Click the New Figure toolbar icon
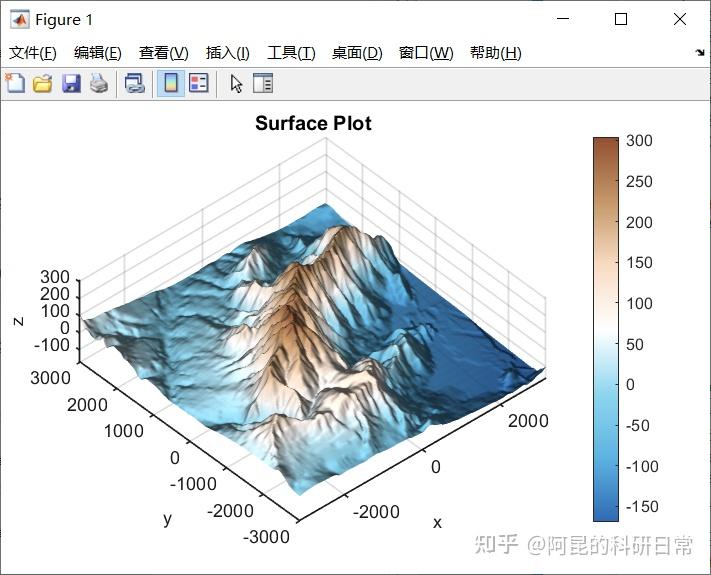The width and height of the screenshot is (711, 575). pyautogui.click(x=15, y=83)
